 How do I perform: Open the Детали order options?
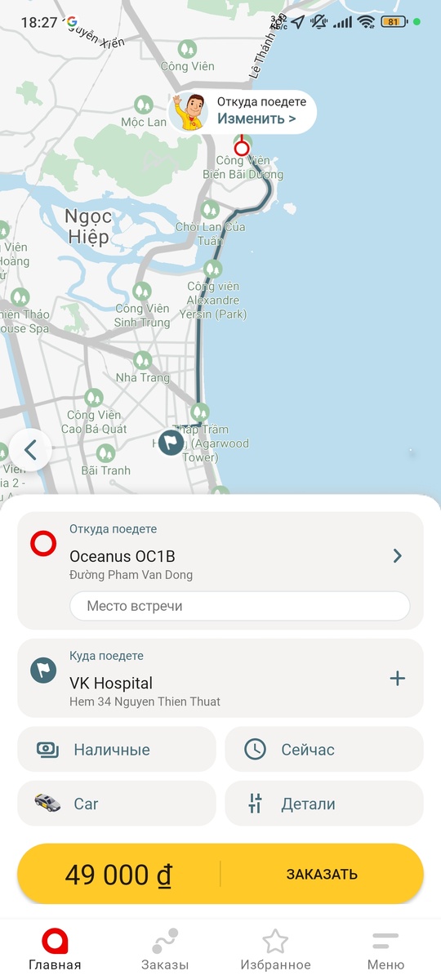pos(324,804)
